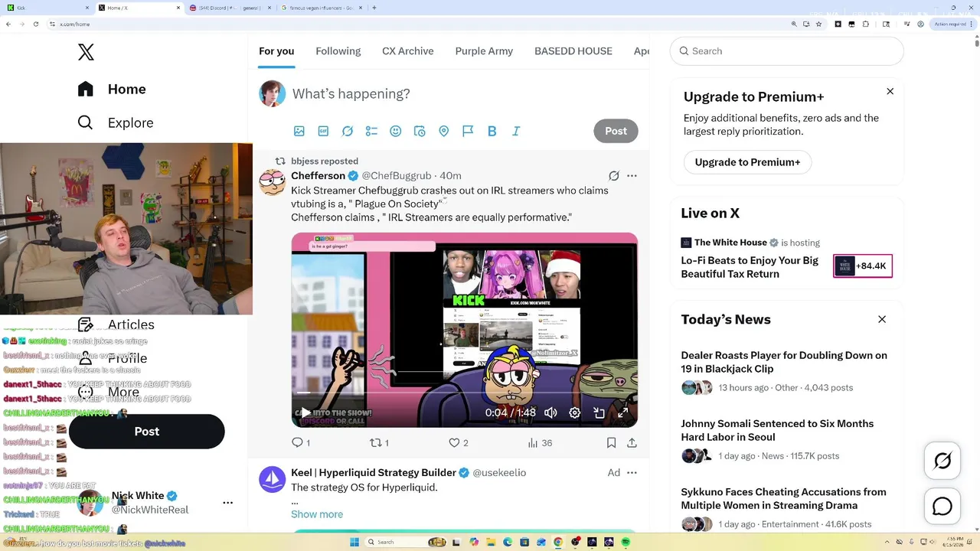Click the Windows Start button
The image size is (980, 551).
click(x=354, y=542)
